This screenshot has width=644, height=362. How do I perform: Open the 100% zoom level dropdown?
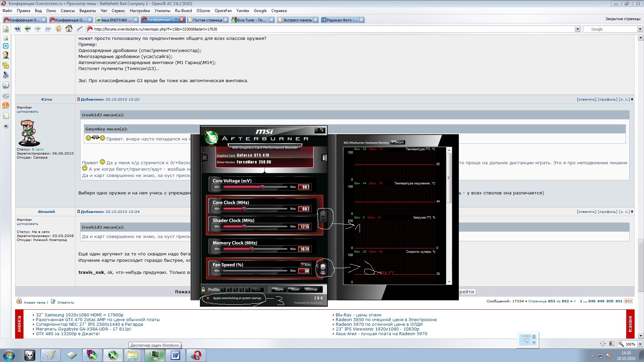pyautogui.click(x=640, y=344)
